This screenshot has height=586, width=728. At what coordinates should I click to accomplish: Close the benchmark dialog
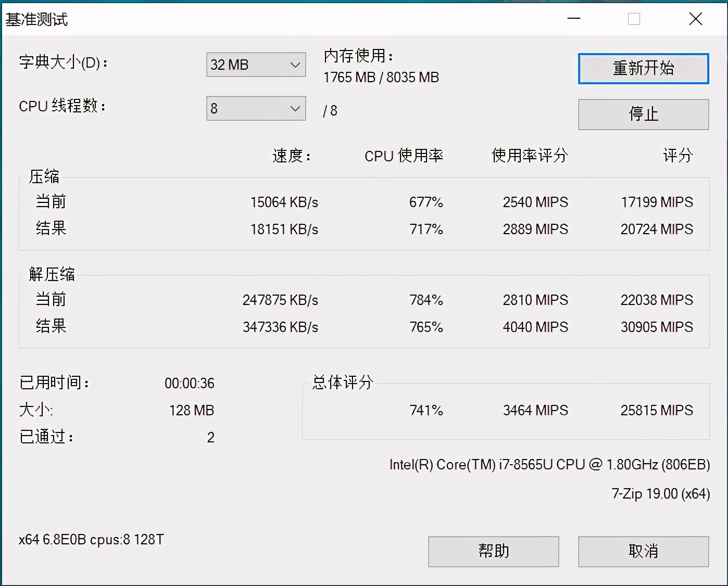click(x=695, y=19)
